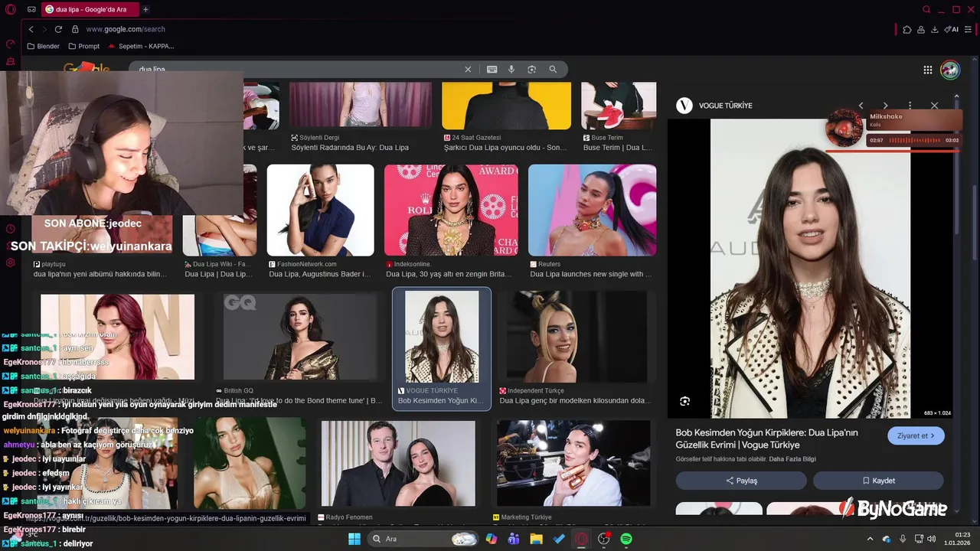
Task: Click the dua lipa search input field
Action: 299,69
